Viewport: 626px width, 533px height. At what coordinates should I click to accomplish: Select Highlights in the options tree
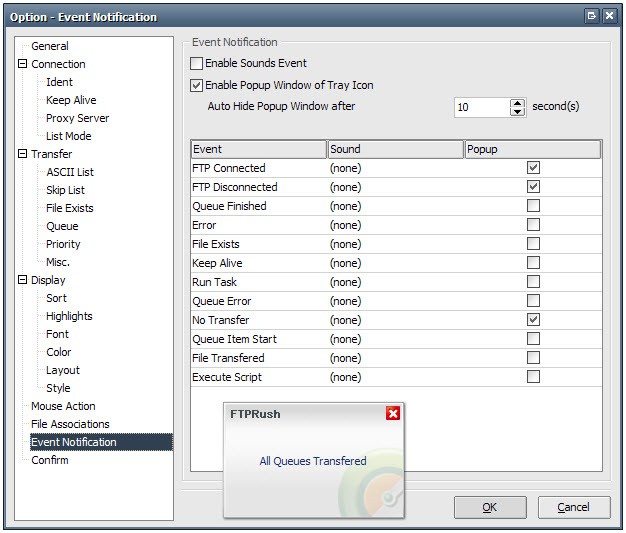click(x=69, y=316)
